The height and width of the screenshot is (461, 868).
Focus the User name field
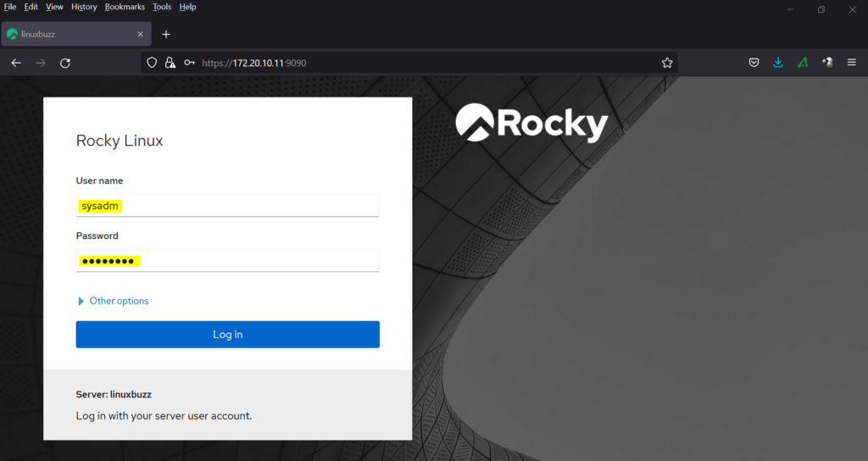click(x=227, y=205)
